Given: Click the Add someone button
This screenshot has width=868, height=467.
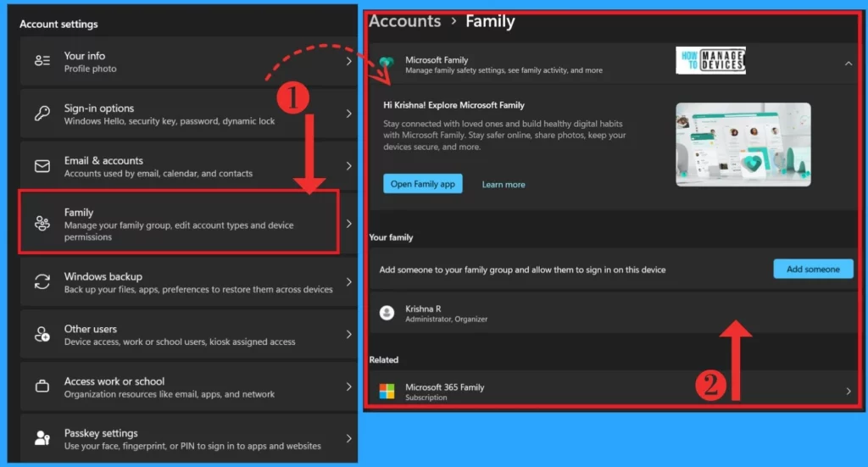Looking at the screenshot, I should (x=813, y=269).
